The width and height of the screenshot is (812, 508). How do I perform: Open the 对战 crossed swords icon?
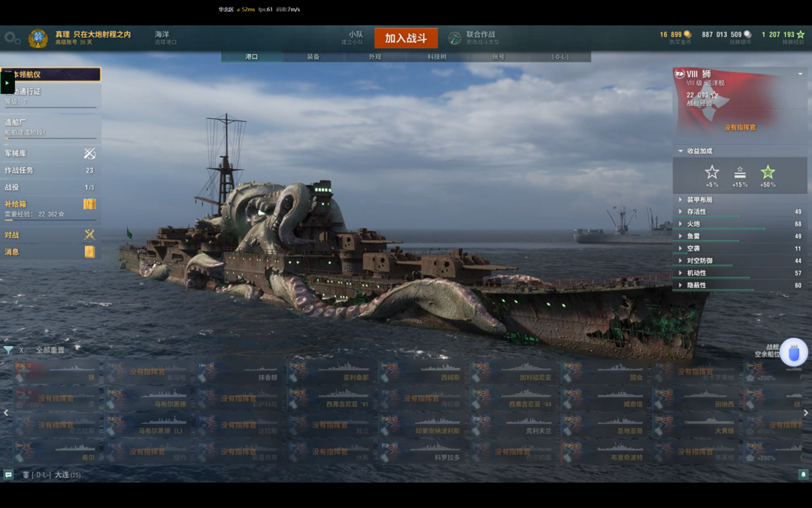click(x=89, y=235)
